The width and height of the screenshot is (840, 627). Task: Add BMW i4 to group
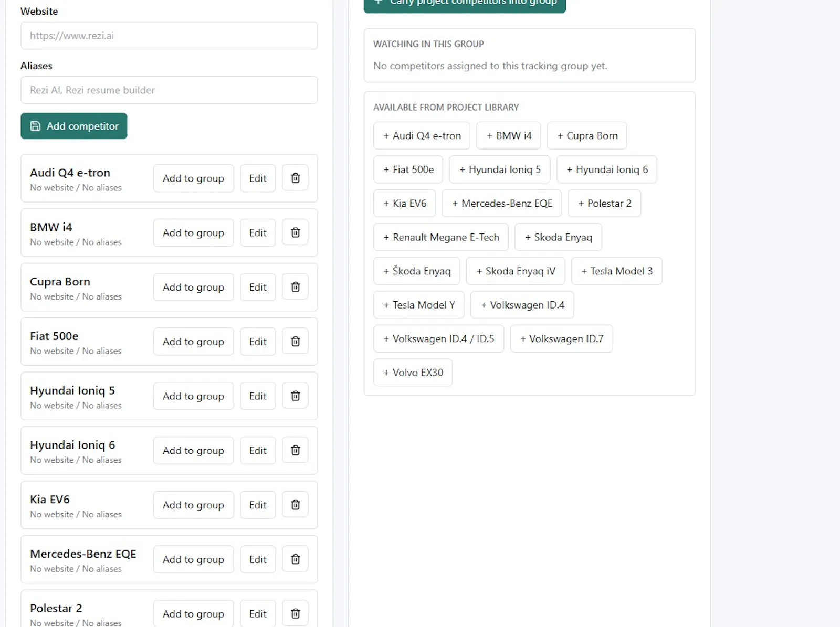(193, 232)
